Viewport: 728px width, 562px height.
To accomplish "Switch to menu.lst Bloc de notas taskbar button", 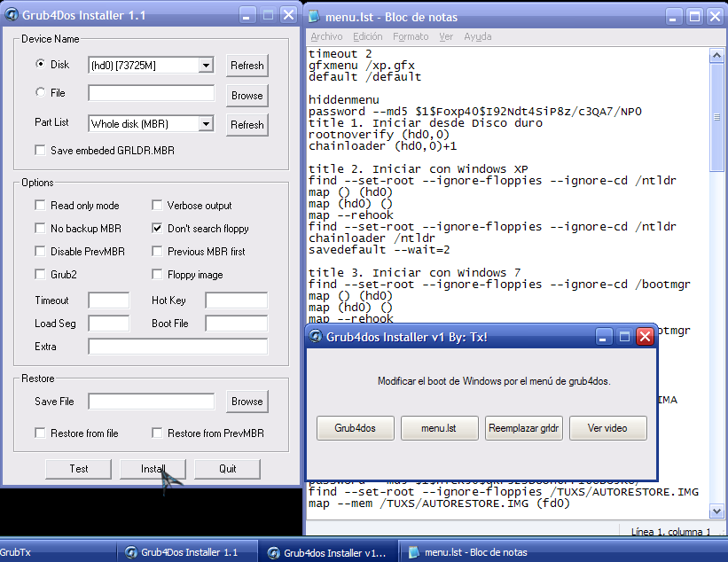I will tap(469, 552).
